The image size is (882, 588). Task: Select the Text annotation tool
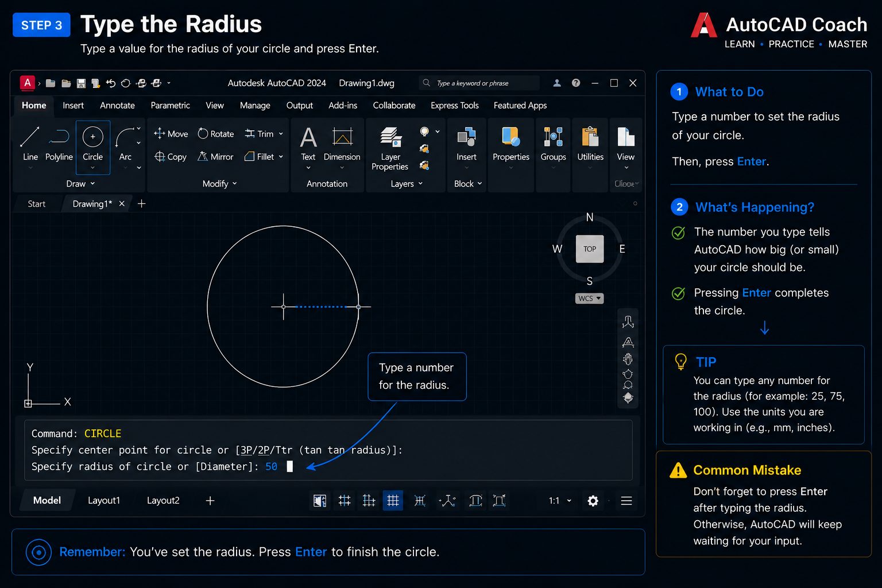(308, 144)
